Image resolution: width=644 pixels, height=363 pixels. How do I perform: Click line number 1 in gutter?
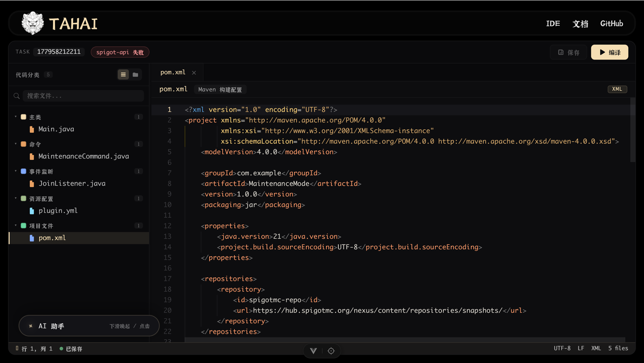(169, 110)
